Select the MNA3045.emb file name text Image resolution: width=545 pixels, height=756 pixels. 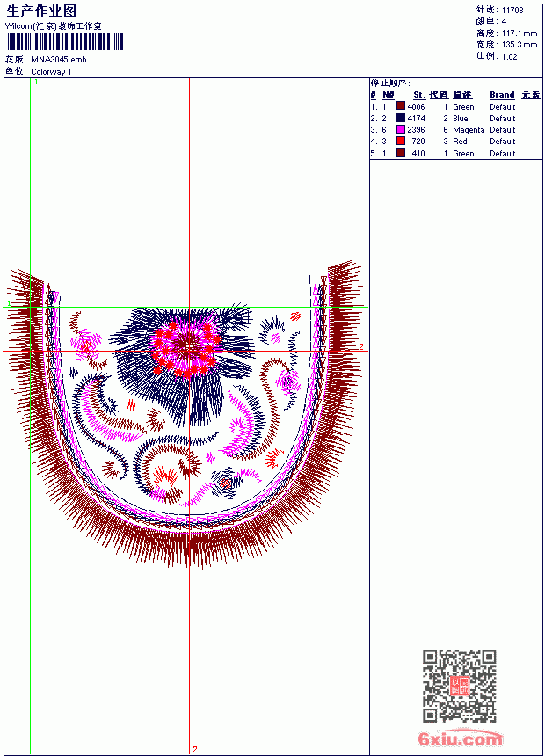click(x=59, y=60)
